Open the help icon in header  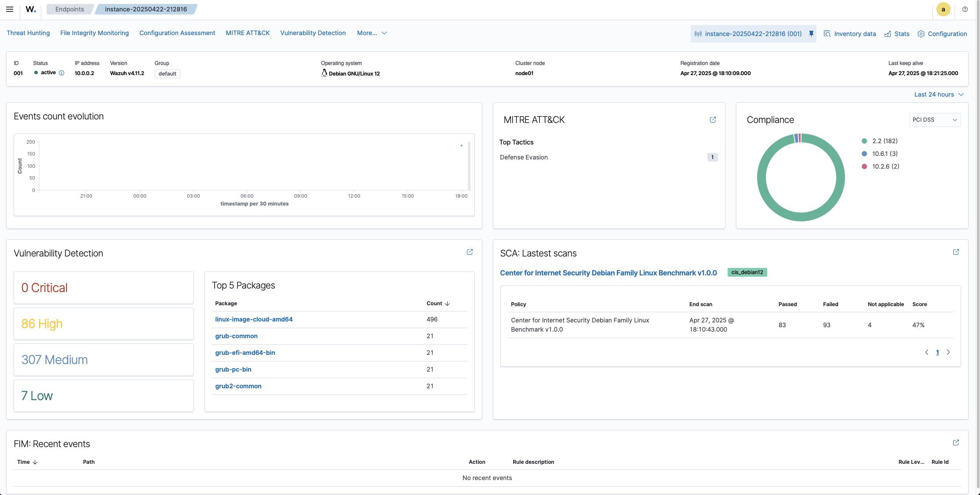pos(965,9)
